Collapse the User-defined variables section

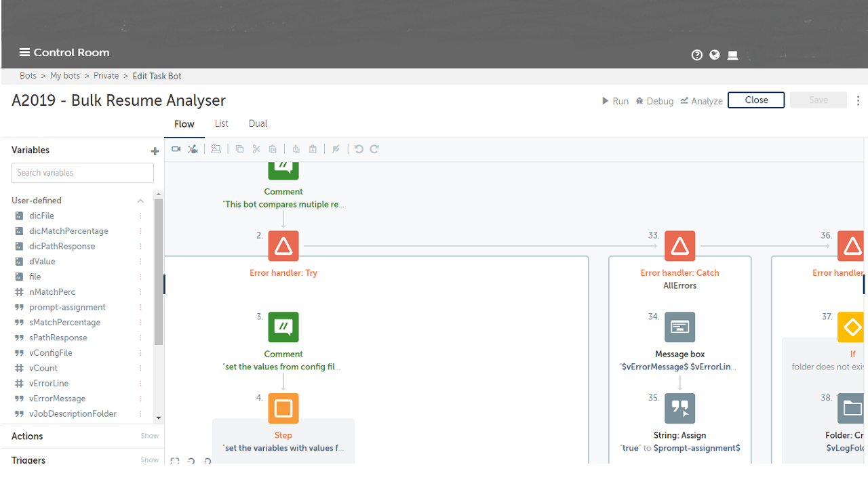pyautogui.click(x=140, y=201)
